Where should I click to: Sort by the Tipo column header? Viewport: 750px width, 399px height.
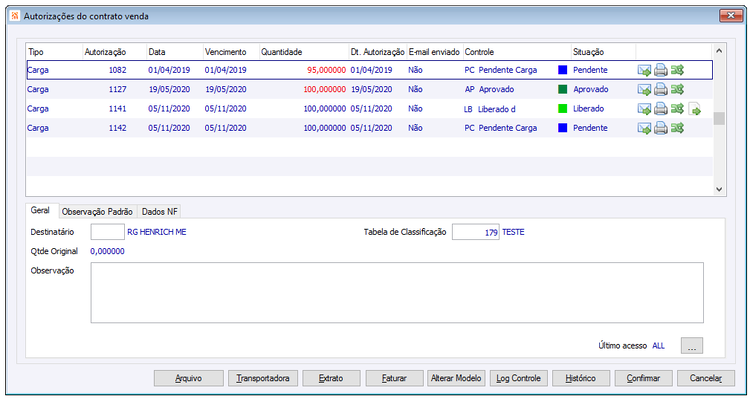pos(54,52)
